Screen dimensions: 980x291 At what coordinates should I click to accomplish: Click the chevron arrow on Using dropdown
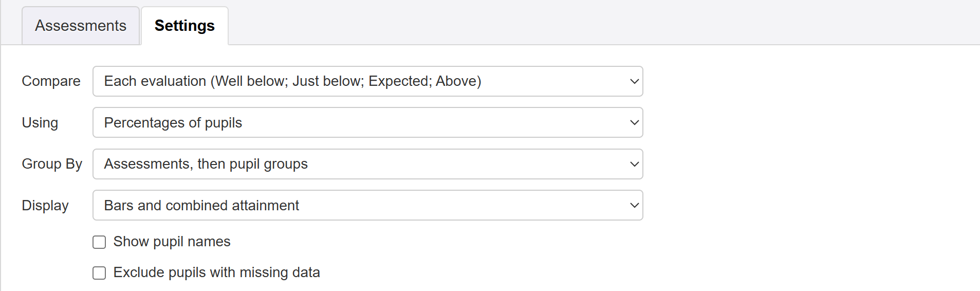(x=634, y=122)
